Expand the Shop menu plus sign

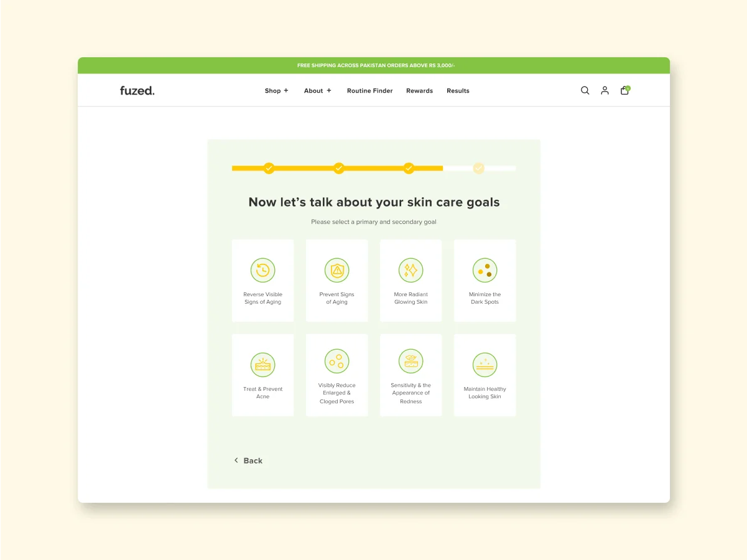click(x=286, y=91)
